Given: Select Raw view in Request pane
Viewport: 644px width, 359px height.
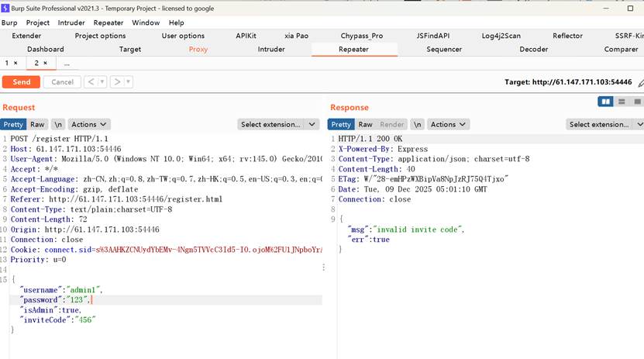Looking at the screenshot, I should pos(37,124).
